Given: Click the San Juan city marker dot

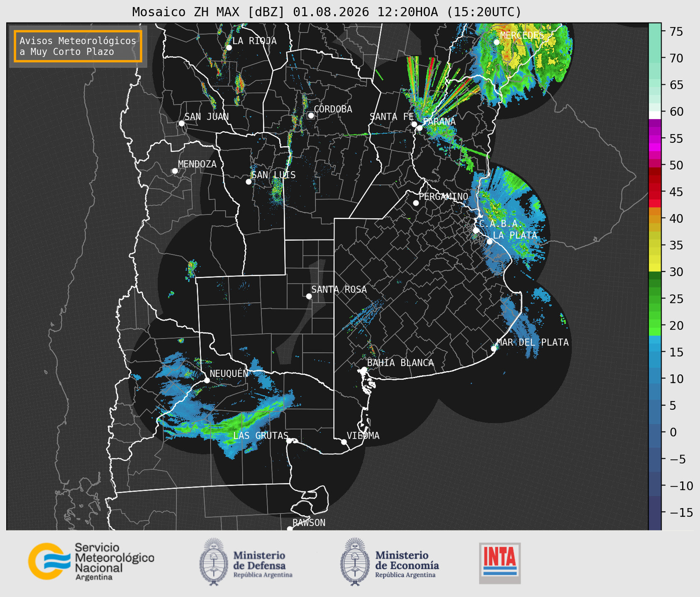Looking at the screenshot, I should point(181,123).
